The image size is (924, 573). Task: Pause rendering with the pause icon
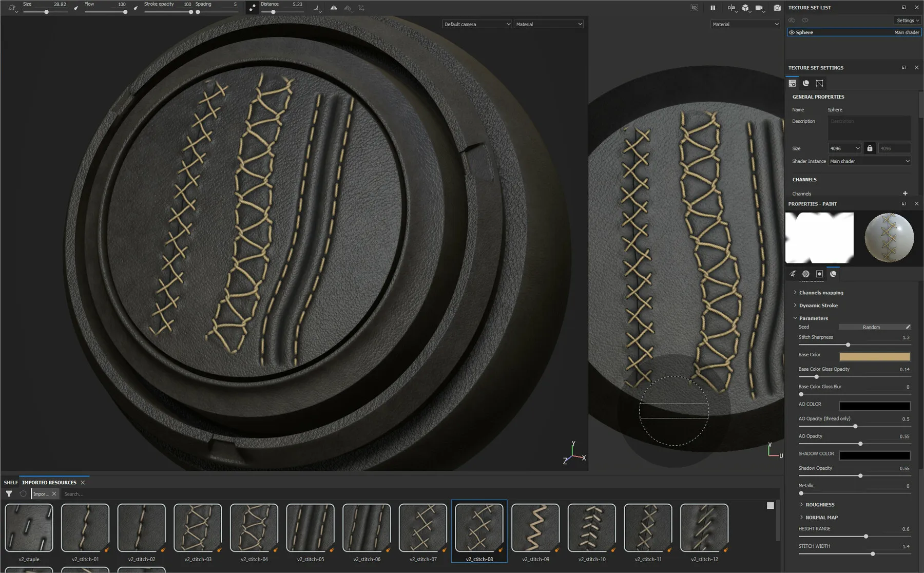pyautogui.click(x=713, y=8)
